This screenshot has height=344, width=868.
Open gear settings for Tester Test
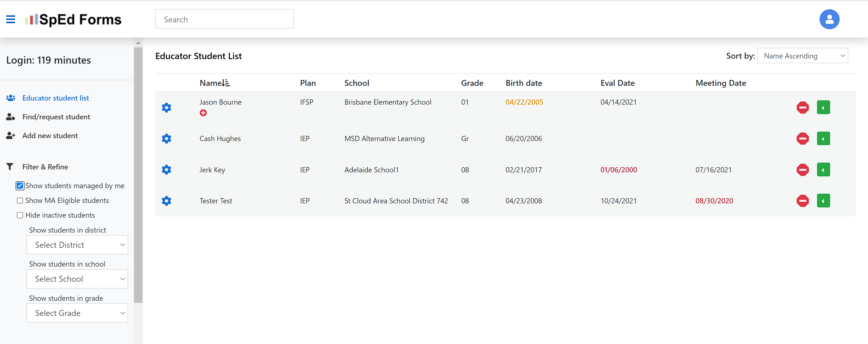(166, 201)
